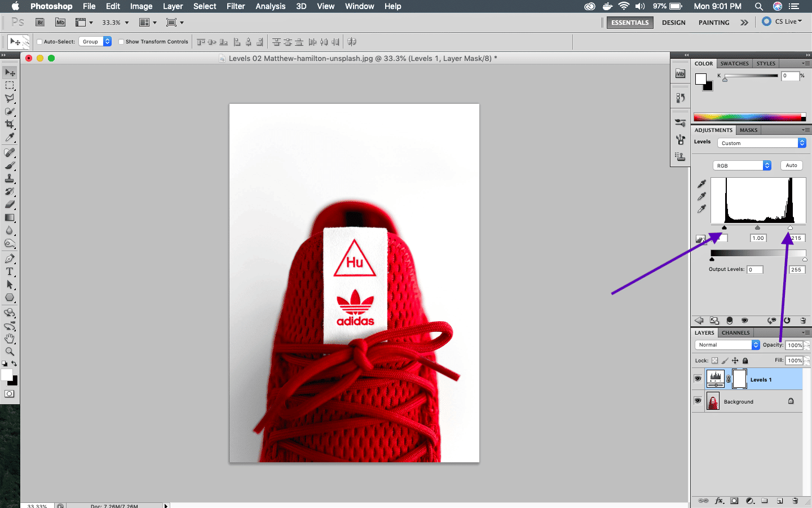The height and width of the screenshot is (508, 812).
Task: Toggle Quick Mask mode in toolbox
Action: [10, 394]
